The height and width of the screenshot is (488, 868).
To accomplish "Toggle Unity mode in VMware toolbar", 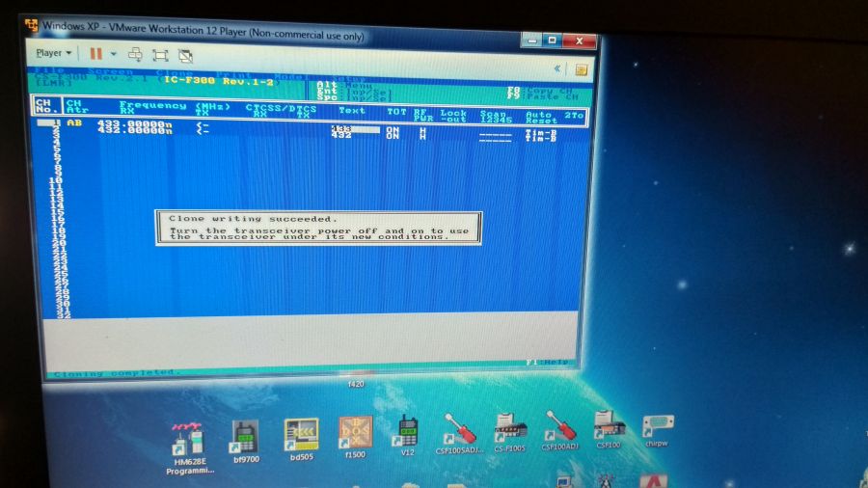I will 185,56.
